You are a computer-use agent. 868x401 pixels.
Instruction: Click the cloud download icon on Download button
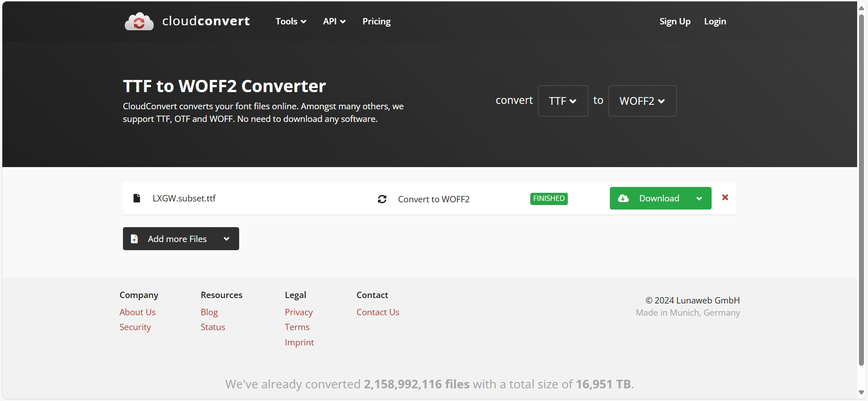pyautogui.click(x=623, y=198)
